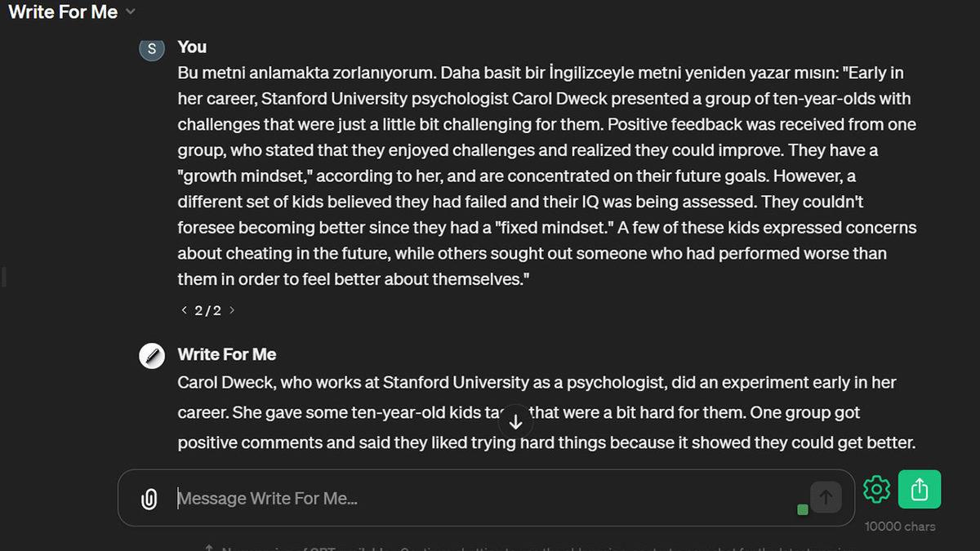Click the You sender name label
This screenshot has width=980, height=551.
pos(192,47)
